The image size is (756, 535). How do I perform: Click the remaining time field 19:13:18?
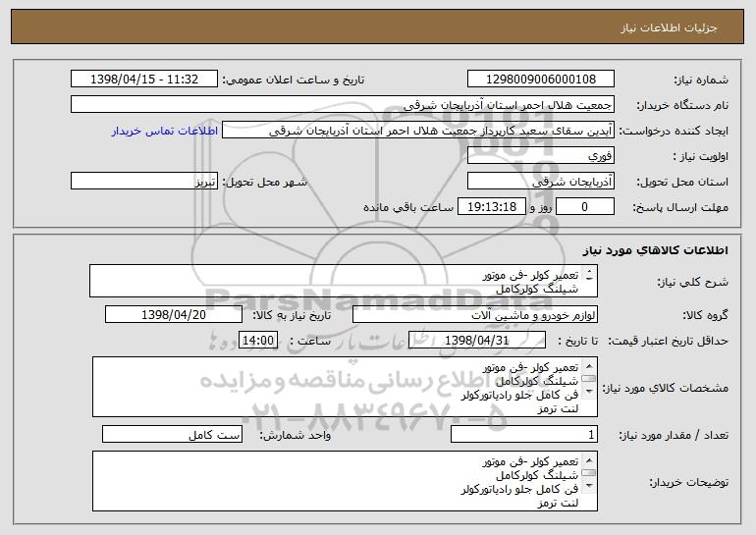point(492,207)
